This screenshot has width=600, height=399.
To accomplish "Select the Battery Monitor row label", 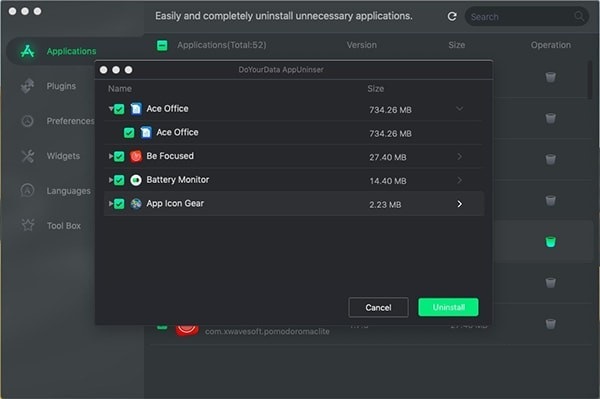I will click(178, 180).
